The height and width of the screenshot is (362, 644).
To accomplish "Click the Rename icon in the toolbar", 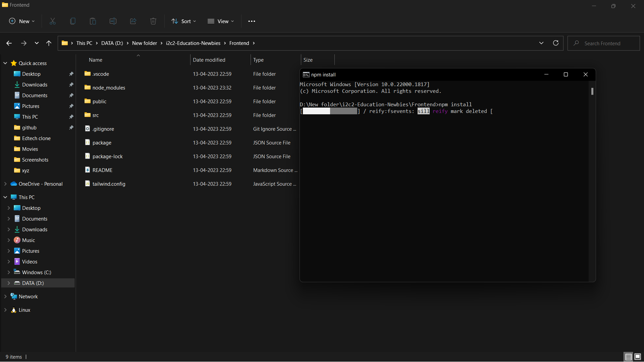I will coord(113,21).
